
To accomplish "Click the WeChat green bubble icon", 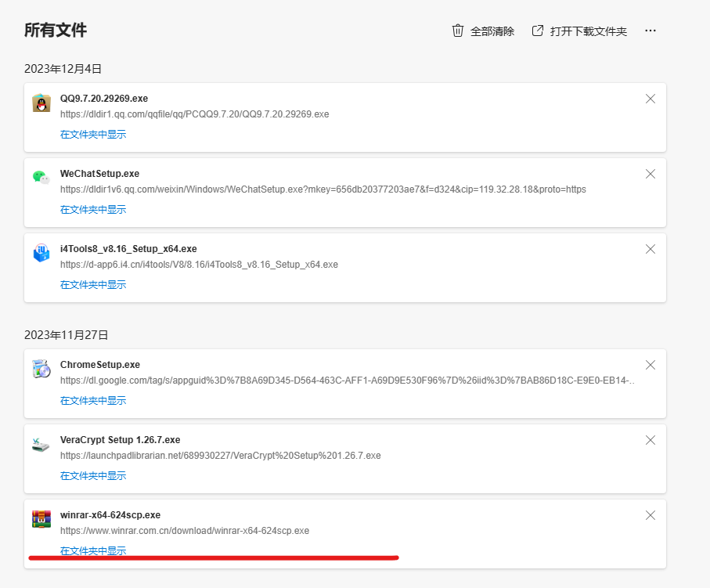I will (41, 178).
